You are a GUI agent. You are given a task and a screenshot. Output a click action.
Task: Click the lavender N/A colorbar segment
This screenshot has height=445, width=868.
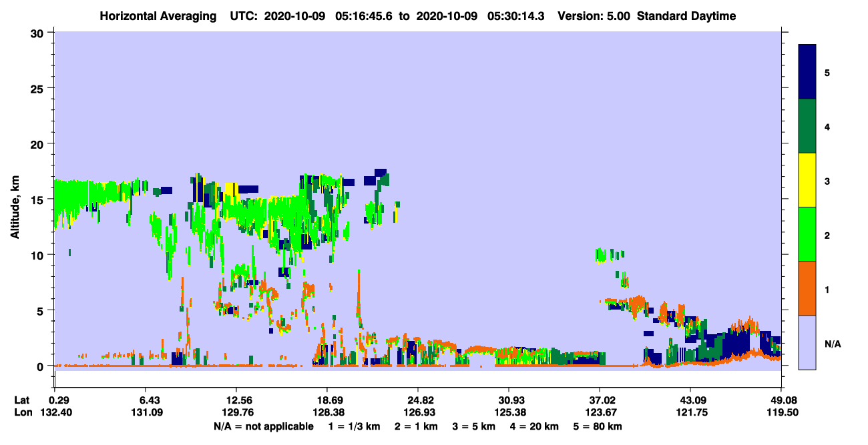[x=807, y=342]
